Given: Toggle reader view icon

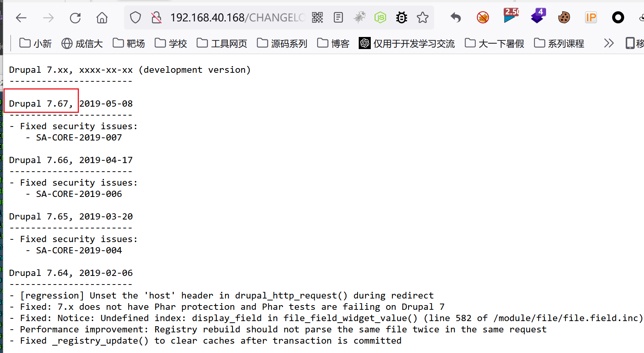Looking at the screenshot, I should (338, 18).
